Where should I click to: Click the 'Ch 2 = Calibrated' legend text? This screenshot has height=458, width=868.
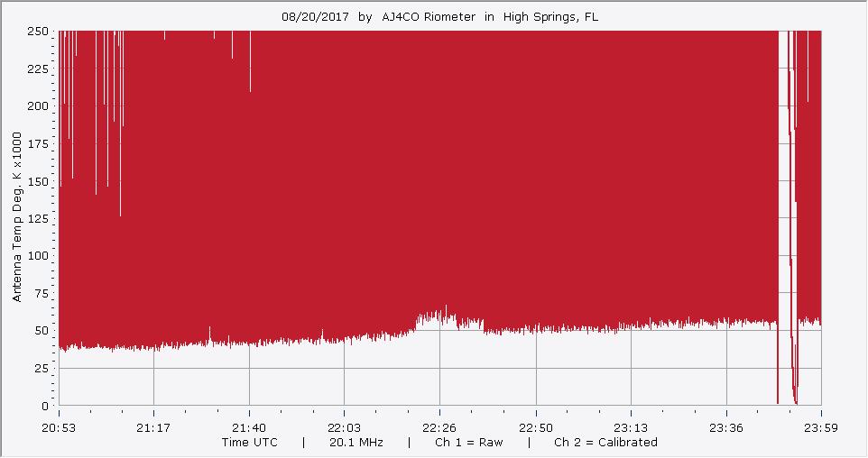605,443
